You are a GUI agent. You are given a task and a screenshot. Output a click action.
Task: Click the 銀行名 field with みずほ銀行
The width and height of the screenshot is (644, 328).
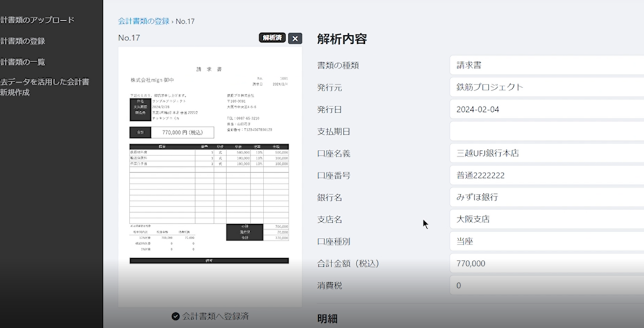tap(546, 198)
